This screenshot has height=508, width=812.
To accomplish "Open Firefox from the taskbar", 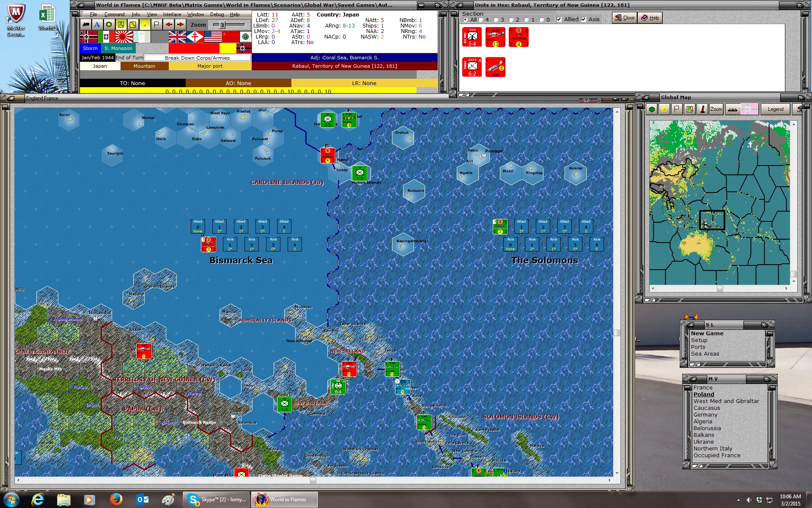I will pos(115,500).
